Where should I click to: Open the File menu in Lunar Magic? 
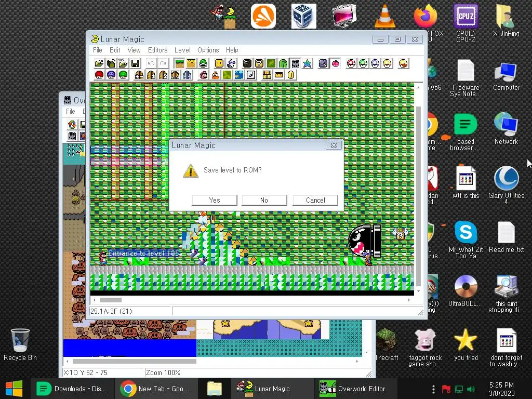(97, 50)
